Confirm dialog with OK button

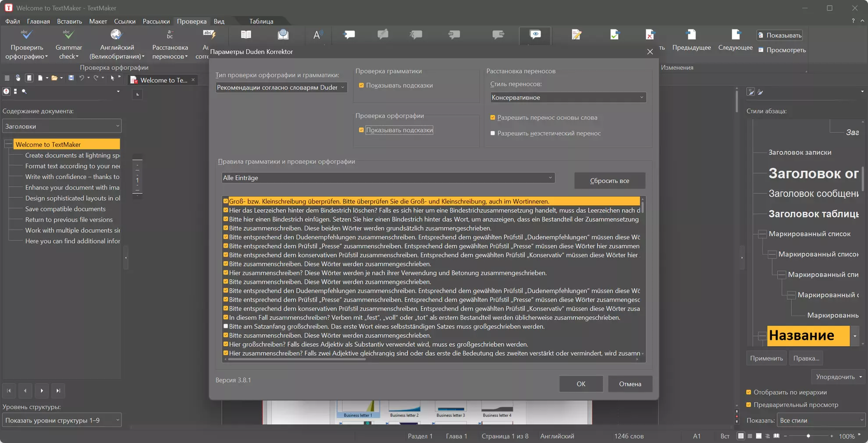pyautogui.click(x=581, y=384)
